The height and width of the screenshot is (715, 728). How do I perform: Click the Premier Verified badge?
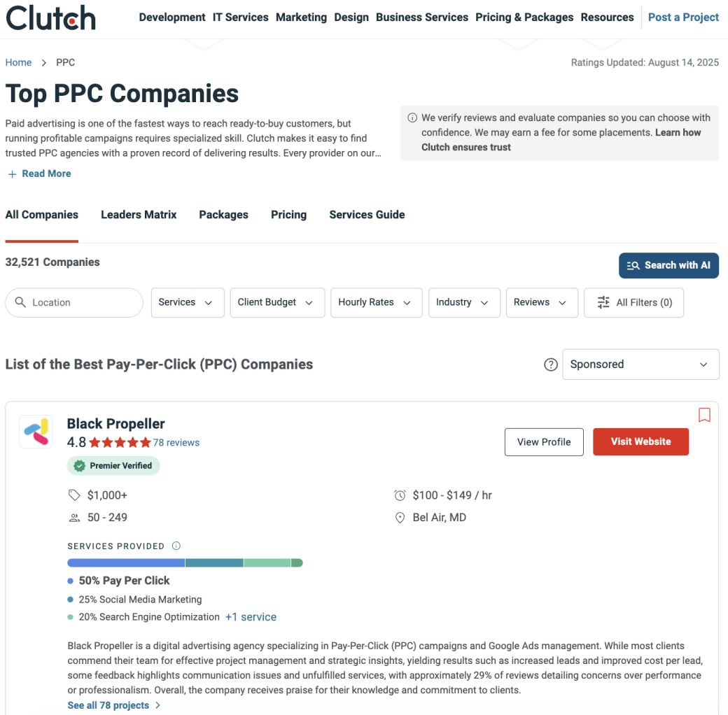pyautogui.click(x=113, y=465)
